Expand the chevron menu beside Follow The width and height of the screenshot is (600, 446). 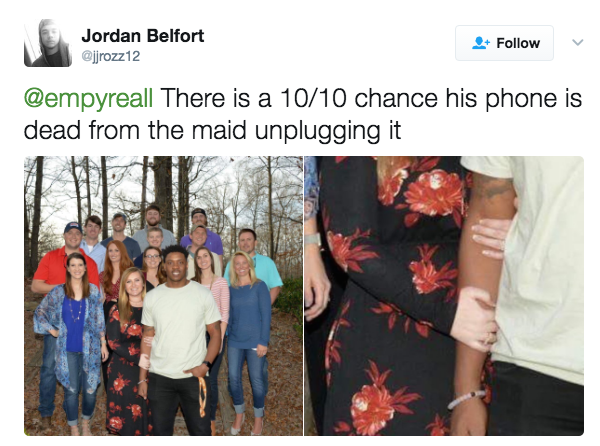(577, 42)
